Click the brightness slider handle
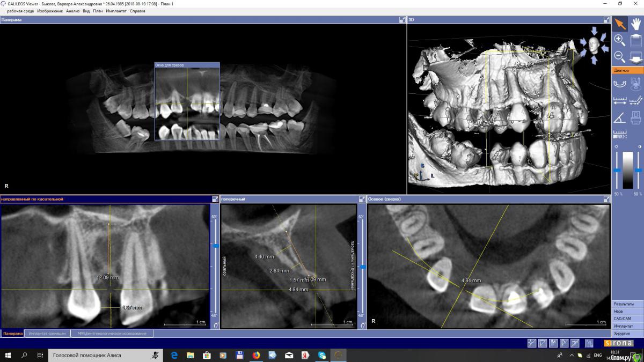Screen dimensions: 644x362 click(x=617, y=170)
